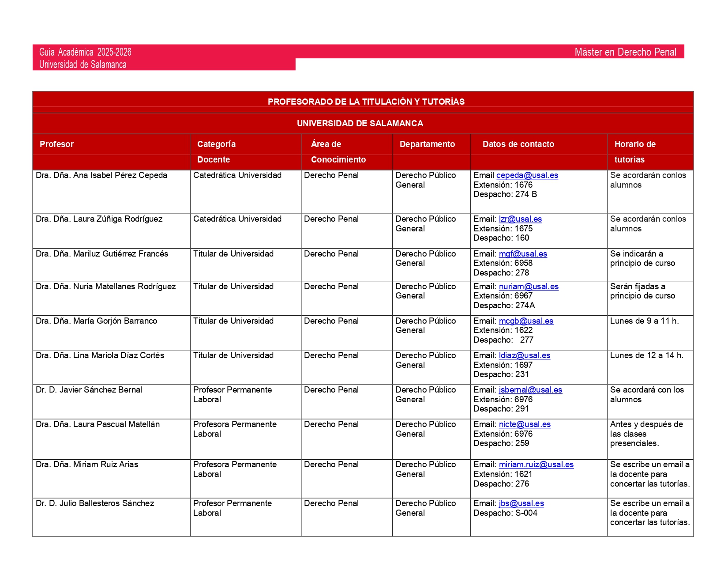Click the ldiaz@usal.es email link
The image size is (728, 563).
524,355
